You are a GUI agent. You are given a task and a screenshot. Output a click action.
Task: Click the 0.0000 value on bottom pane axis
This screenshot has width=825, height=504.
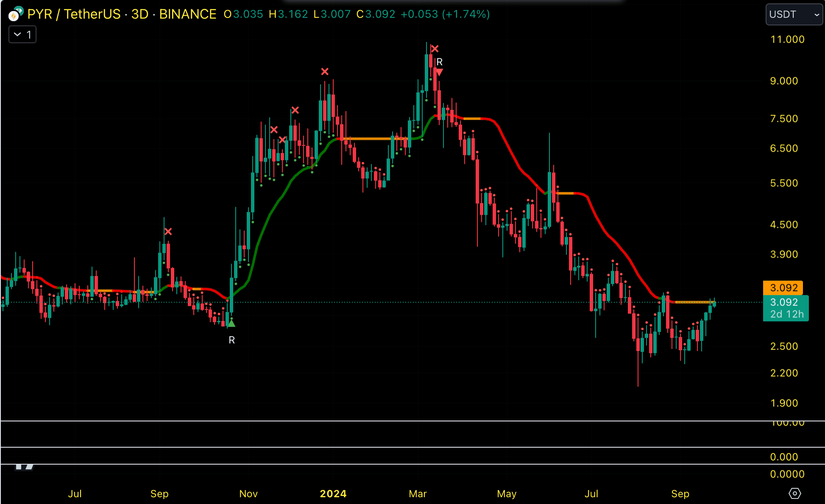coord(787,474)
